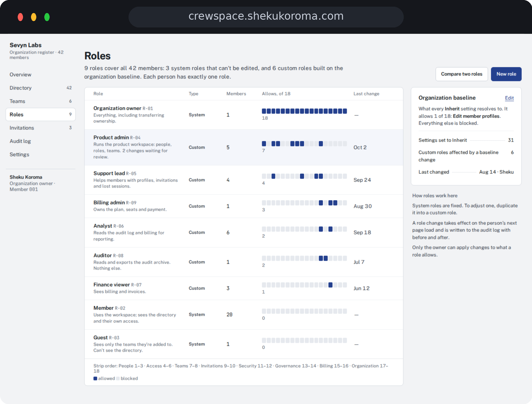This screenshot has height=404, width=532.
Task: Open the Guest role R-03
Action: click(244, 344)
